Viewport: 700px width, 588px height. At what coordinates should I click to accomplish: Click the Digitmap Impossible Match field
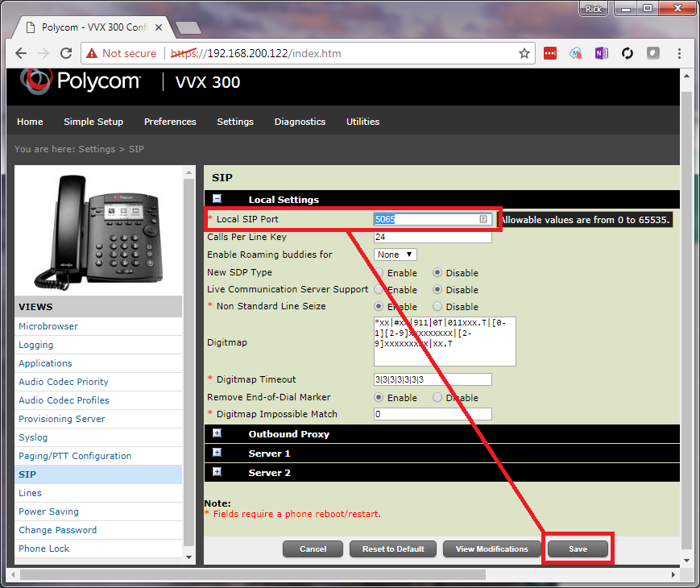coord(433,414)
